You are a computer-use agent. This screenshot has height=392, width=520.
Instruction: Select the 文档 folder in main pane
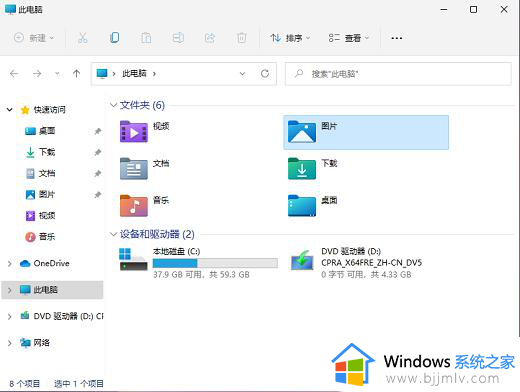coord(145,169)
